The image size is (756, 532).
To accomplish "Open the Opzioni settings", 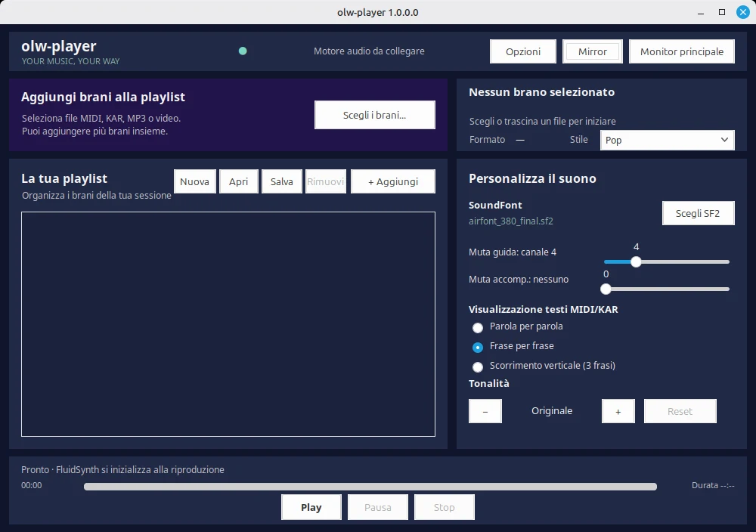I will [522, 51].
